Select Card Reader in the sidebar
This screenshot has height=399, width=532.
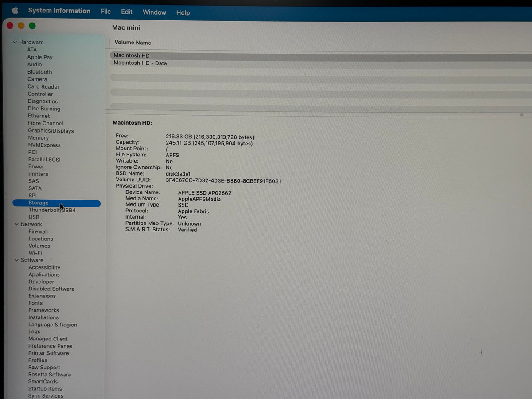[43, 87]
